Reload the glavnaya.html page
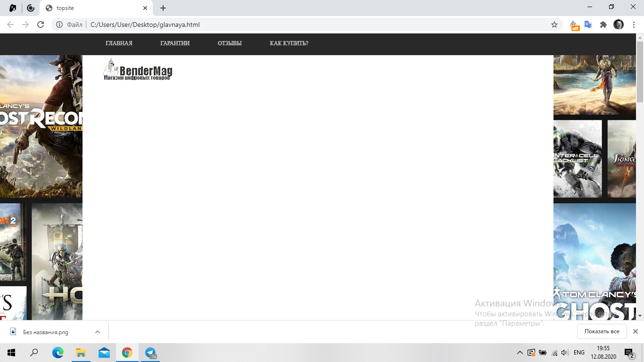 41,25
